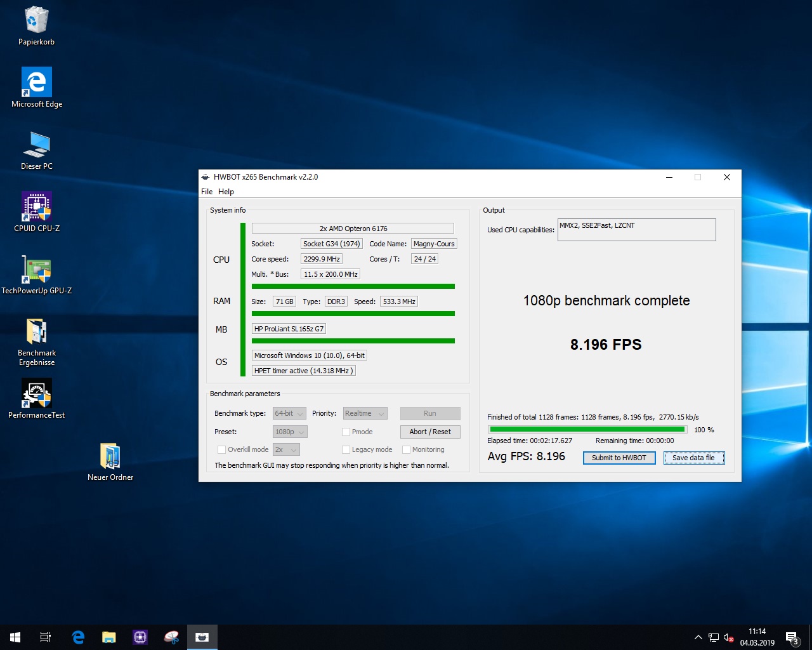The height and width of the screenshot is (650, 812).
Task: Click the DDR3 RAM type value
Action: click(x=336, y=302)
